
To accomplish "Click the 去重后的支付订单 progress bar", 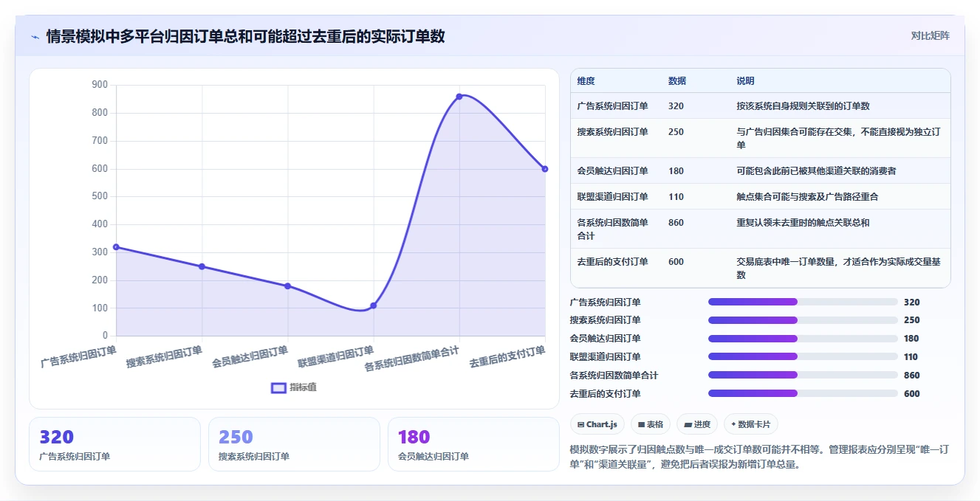I will pos(803,393).
